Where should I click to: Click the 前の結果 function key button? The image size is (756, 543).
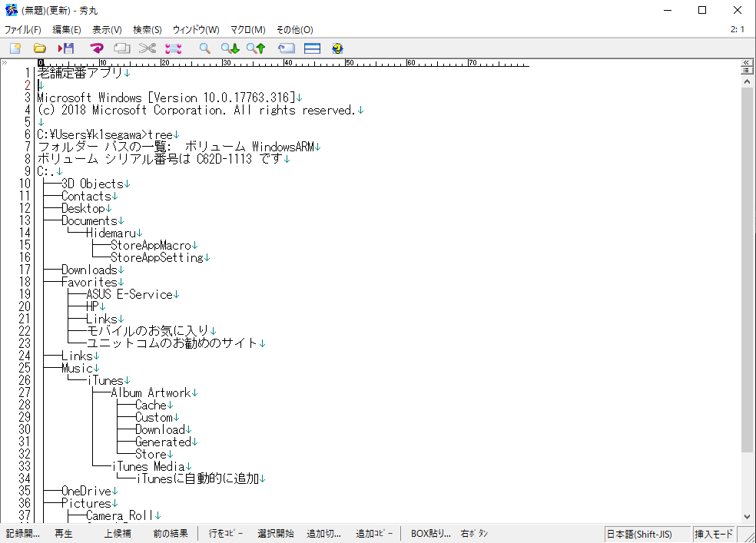(x=171, y=534)
